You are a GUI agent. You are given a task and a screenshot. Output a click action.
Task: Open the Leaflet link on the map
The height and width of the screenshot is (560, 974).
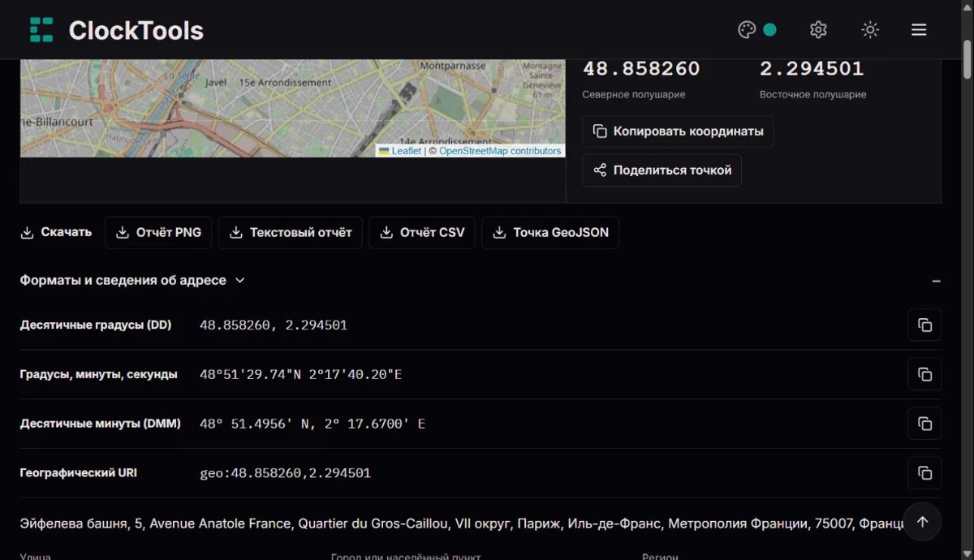[406, 151]
